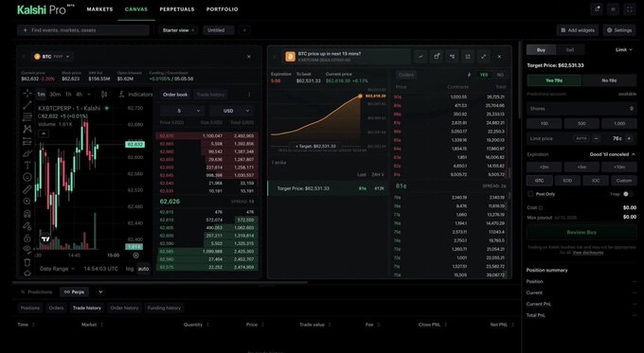Decrease limit price with minus button

[596, 139]
